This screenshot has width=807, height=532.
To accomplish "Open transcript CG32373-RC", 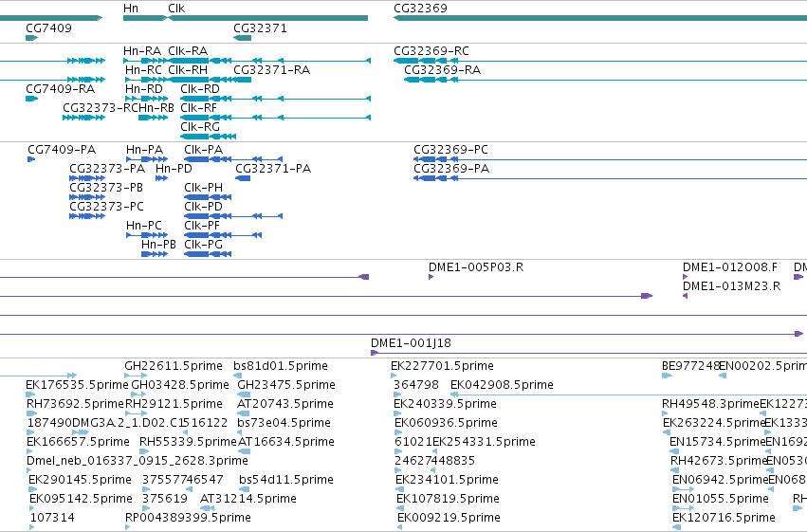I will 101,108.
